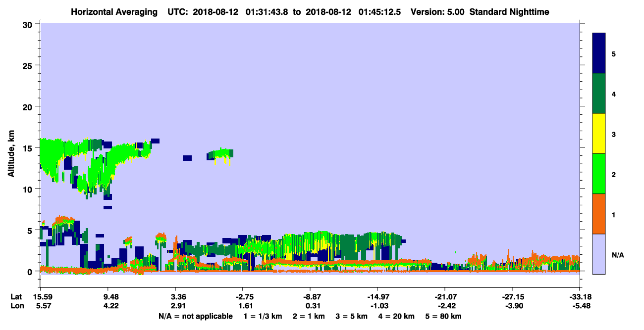Image resolution: width=644 pixels, height=330 pixels.
Task: Click the "Lon" row label
Action: pyautogui.click(x=17, y=306)
